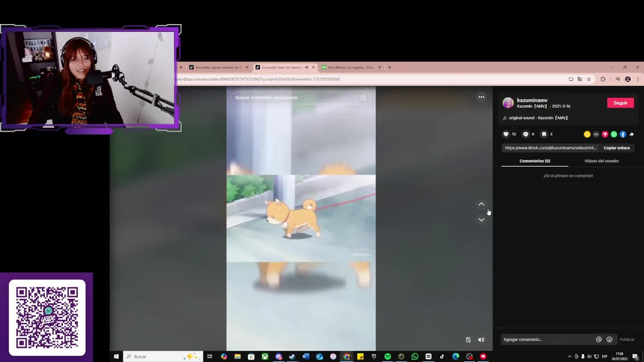The image size is (644, 362).
Task: Go to next video with down chevron
Action: (x=481, y=220)
